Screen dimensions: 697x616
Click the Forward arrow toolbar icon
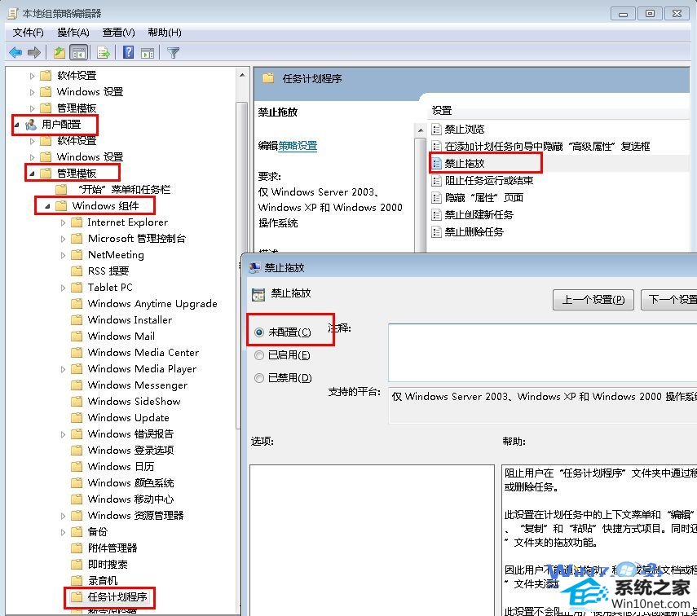pos(34,52)
